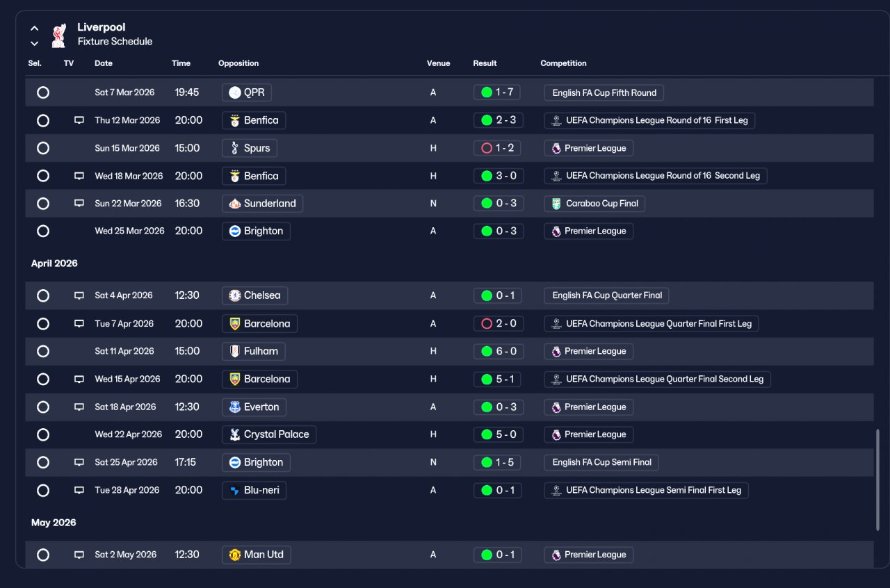Open English FA Cup Semi Final competition
Screen dimensions: 890x588
(x=601, y=462)
